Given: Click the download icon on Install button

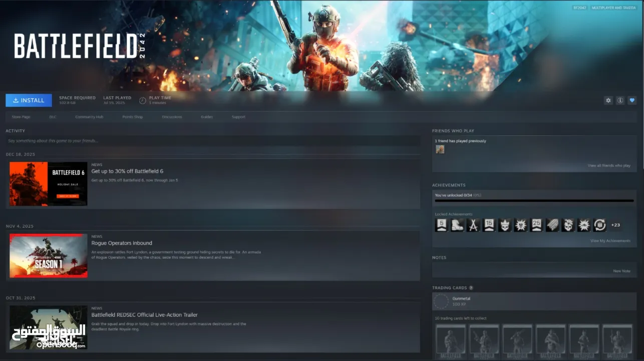Looking at the screenshot, I should pos(15,100).
